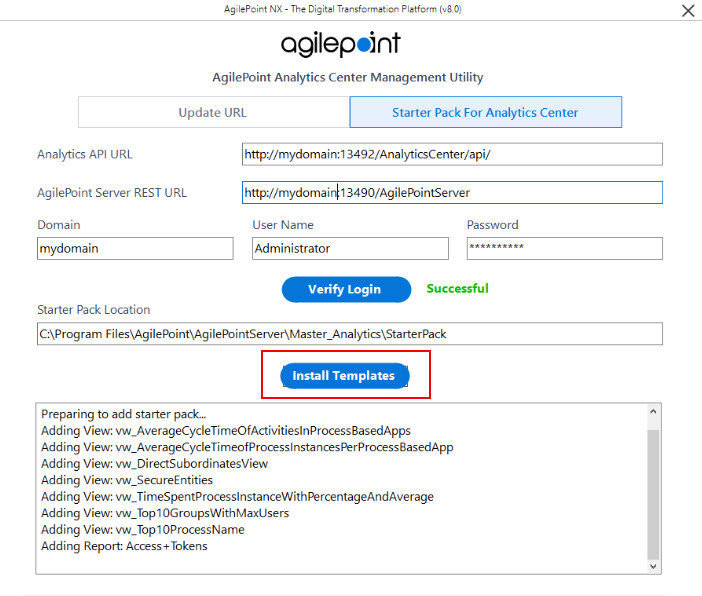Switch to the Update URL tab
This screenshot has width=702, height=596.
pos(214,112)
